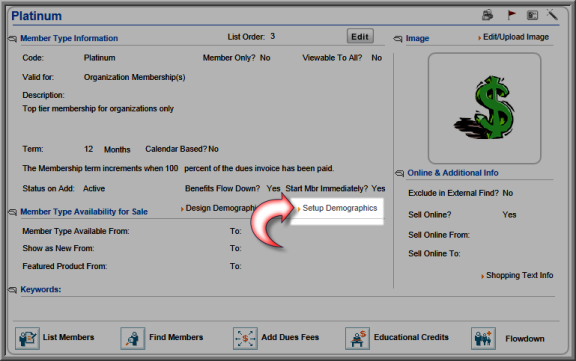576x361 pixels.
Task: Collapse the Keywords section
Action: tap(12, 290)
